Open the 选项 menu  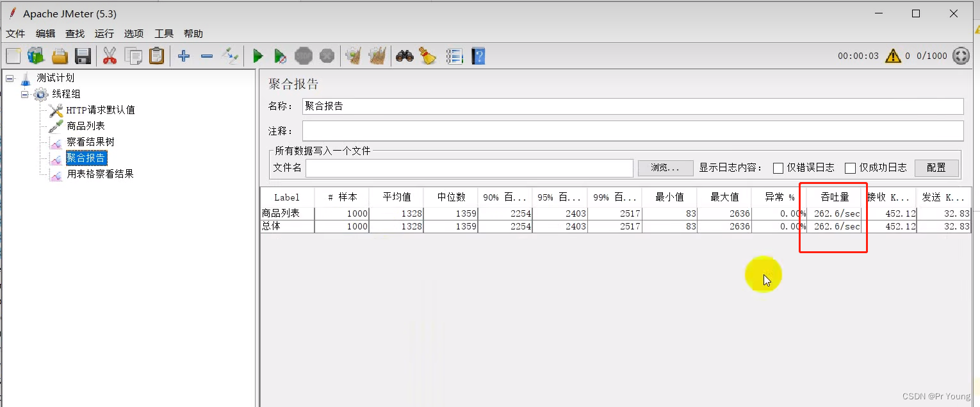pos(134,34)
